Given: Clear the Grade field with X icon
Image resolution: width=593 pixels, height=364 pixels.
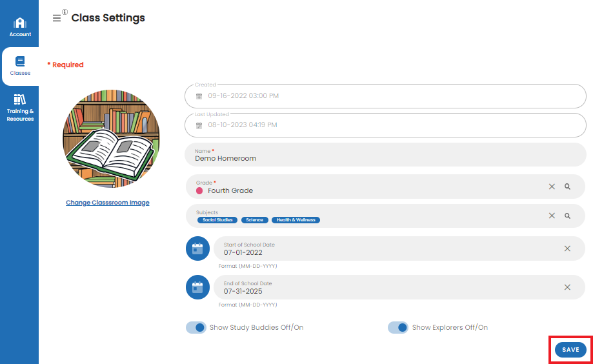Looking at the screenshot, I should pos(552,187).
